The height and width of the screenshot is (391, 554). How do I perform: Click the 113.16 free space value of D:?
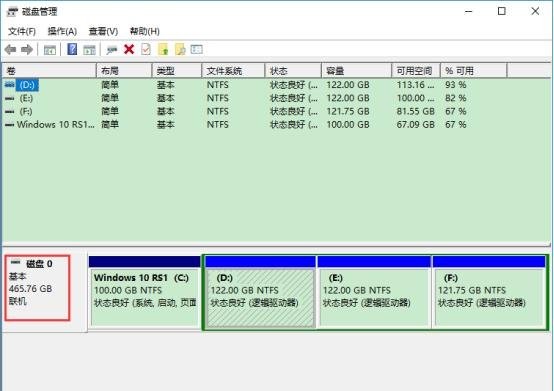tap(415, 85)
